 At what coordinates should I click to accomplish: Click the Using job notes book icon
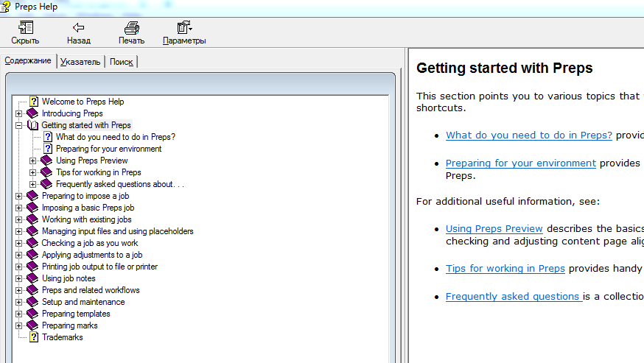[x=32, y=278]
